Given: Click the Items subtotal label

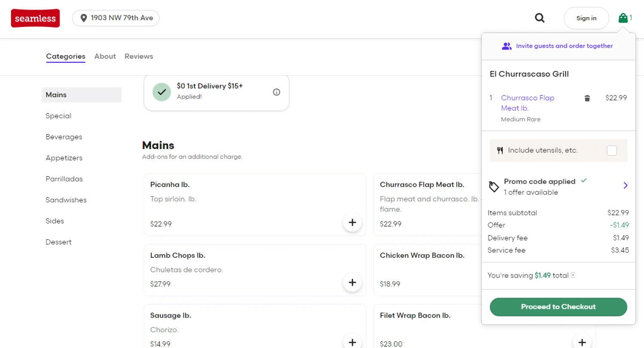Looking at the screenshot, I should (x=512, y=213).
